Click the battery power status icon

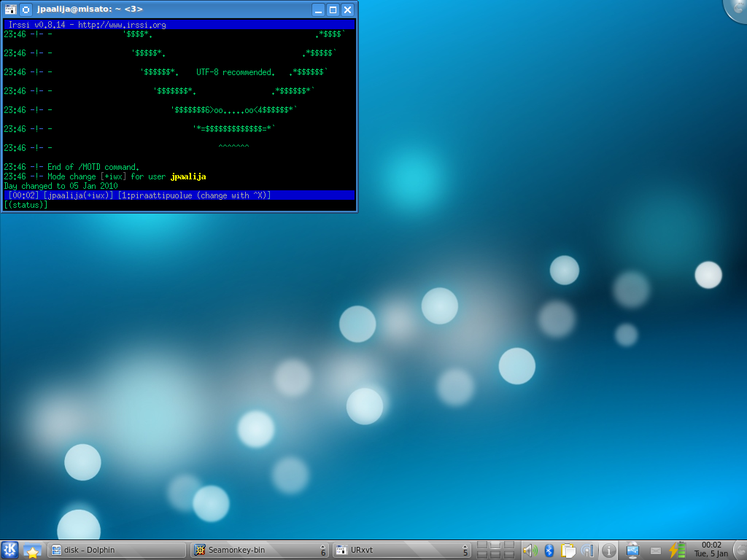click(678, 551)
